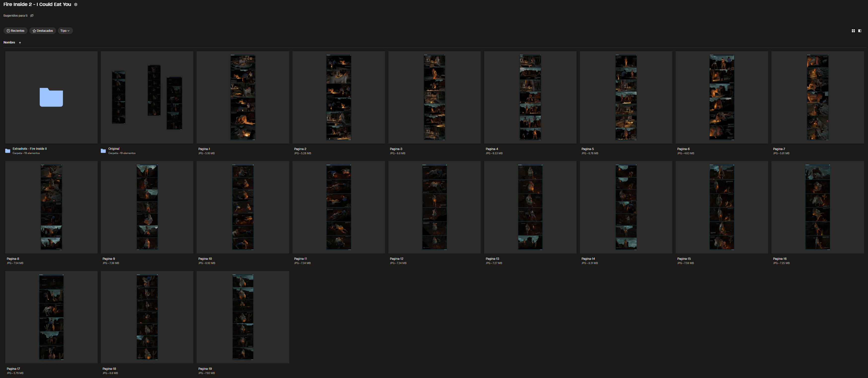Select the 'Original' folder name
868x378 pixels.
114,149
